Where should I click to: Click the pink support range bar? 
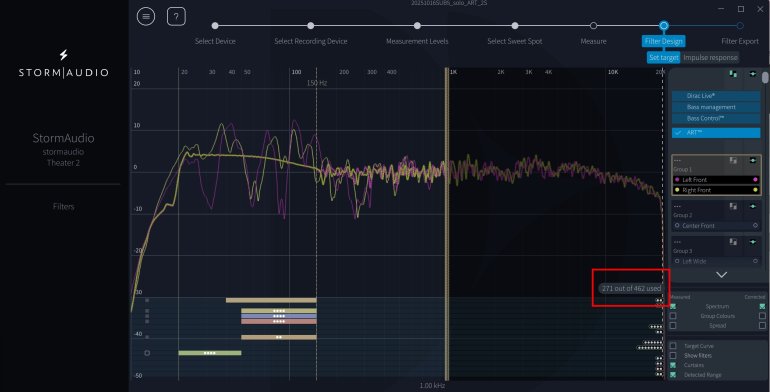point(279,322)
